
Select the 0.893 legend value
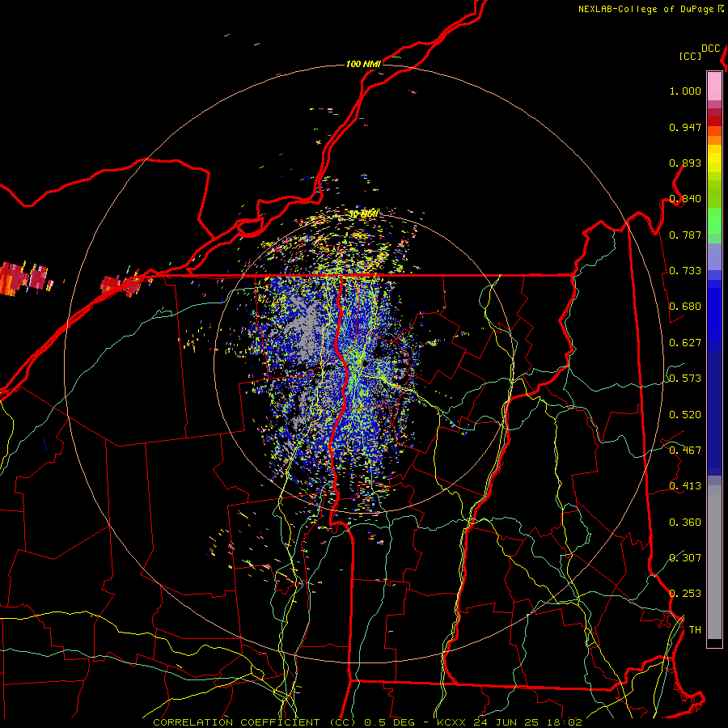(x=685, y=163)
